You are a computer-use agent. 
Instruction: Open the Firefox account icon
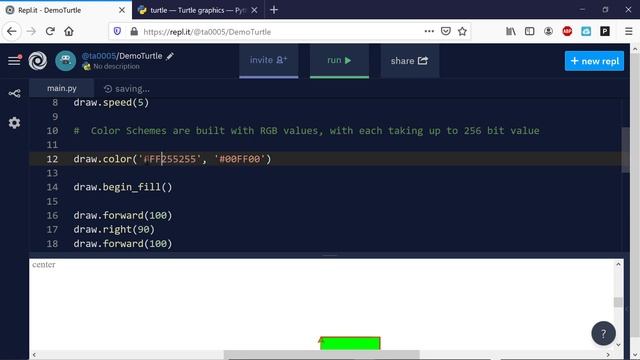pyautogui.click(x=548, y=31)
